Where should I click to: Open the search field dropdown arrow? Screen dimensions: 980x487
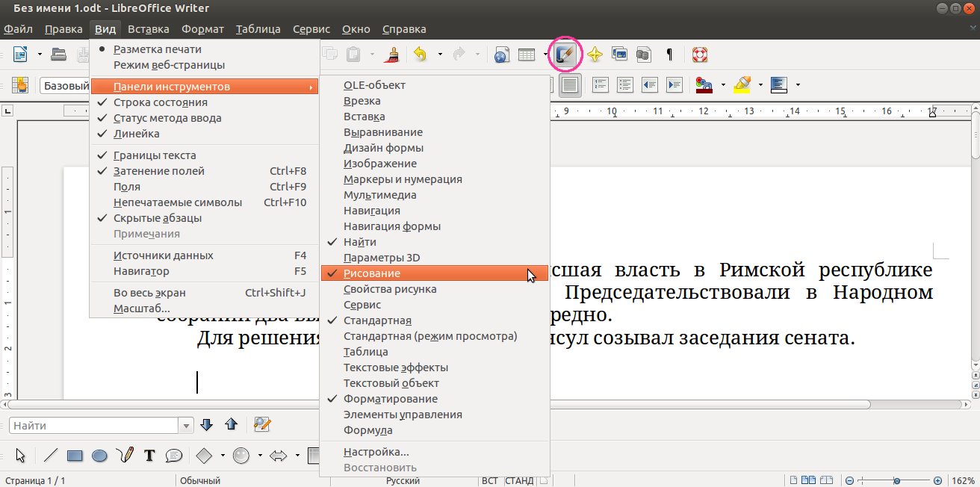187,426
